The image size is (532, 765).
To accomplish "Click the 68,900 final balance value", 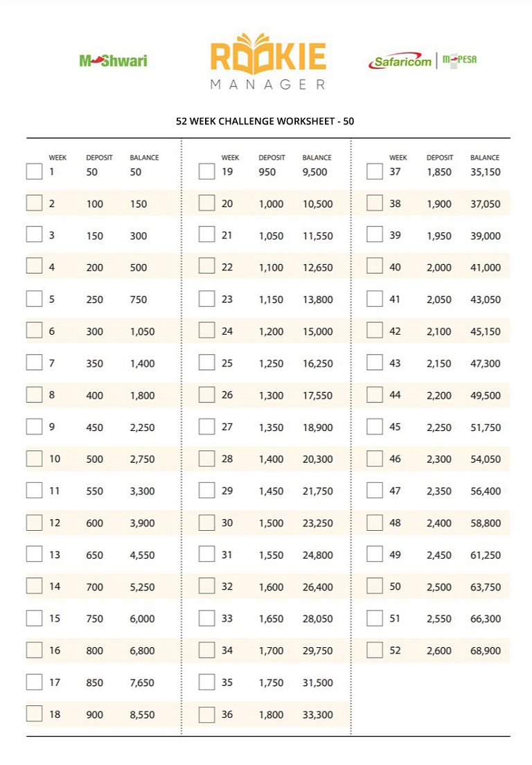I will click(485, 651).
